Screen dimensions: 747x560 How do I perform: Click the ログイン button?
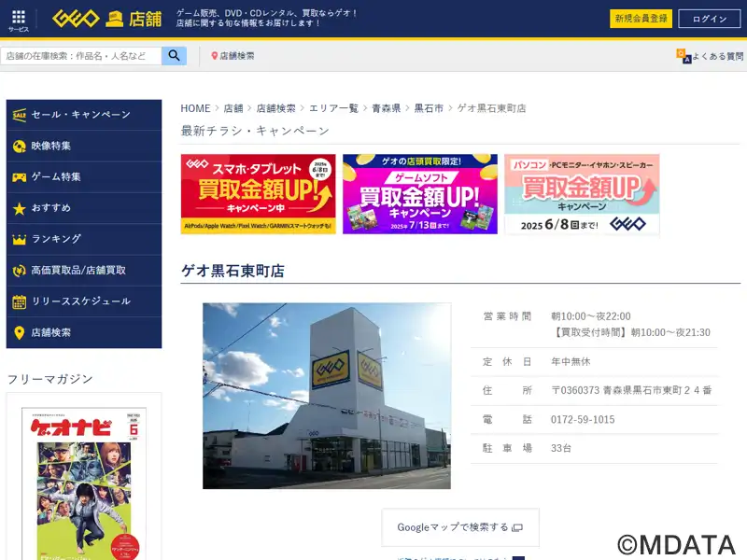(x=710, y=19)
